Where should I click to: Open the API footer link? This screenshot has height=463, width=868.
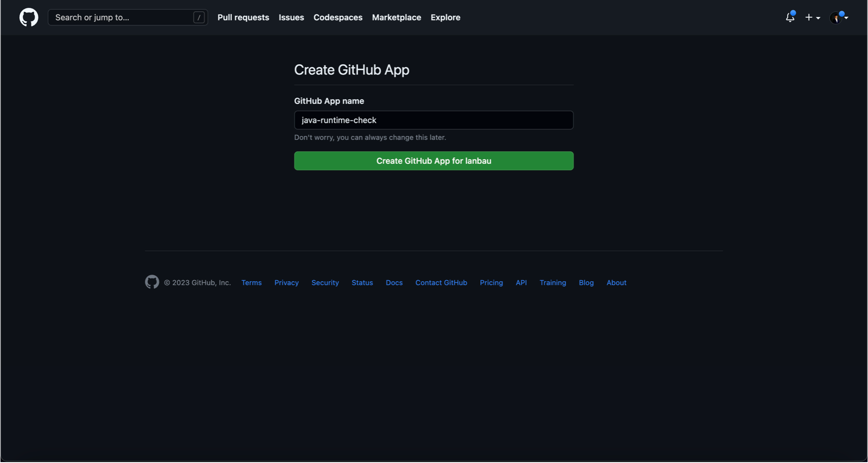coord(521,283)
